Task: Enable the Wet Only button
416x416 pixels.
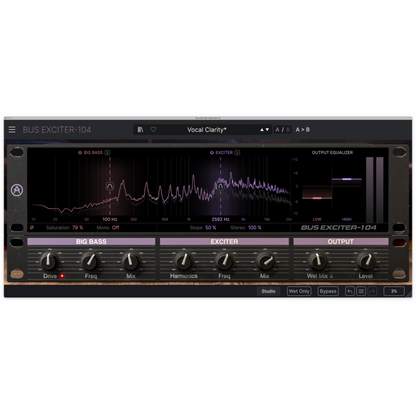Action: [x=299, y=291]
